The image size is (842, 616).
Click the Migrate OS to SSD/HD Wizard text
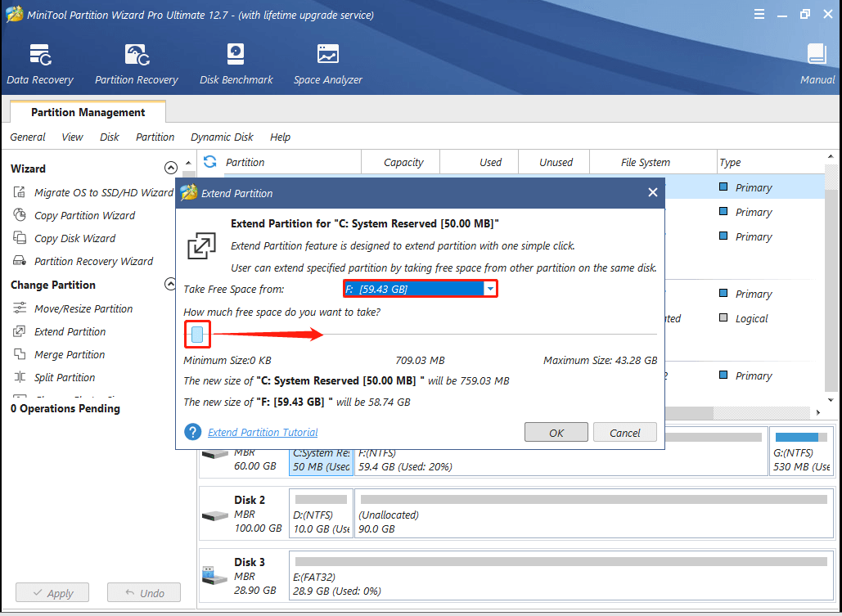pyautogui.click(x=104, y=192)
